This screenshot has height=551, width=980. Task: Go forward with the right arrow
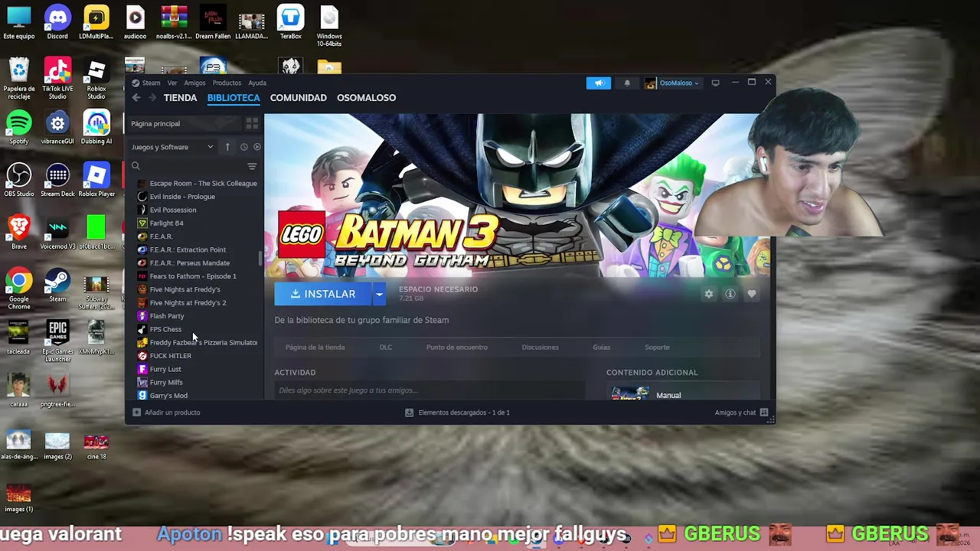152,98
